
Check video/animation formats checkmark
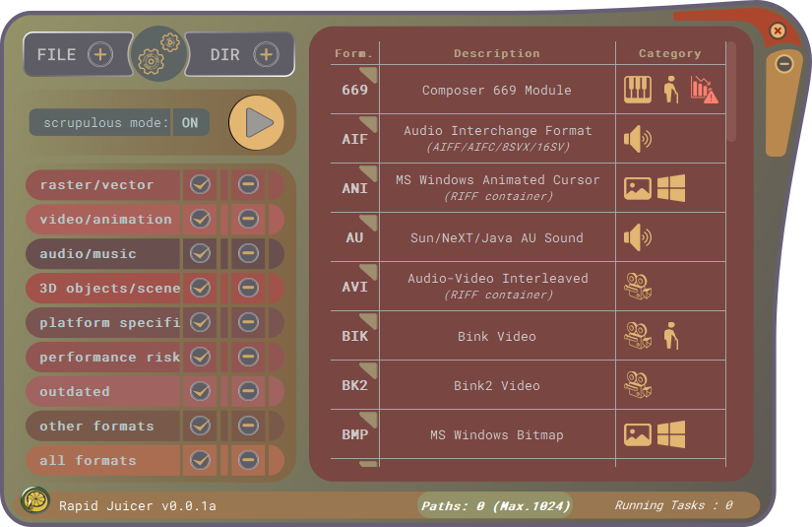coord(200,219)
